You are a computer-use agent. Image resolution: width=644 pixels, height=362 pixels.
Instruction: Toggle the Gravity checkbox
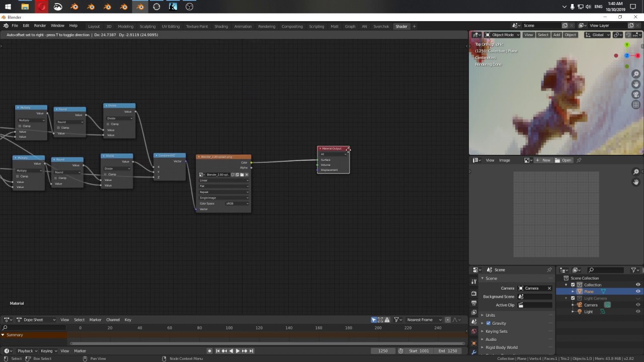488,323
